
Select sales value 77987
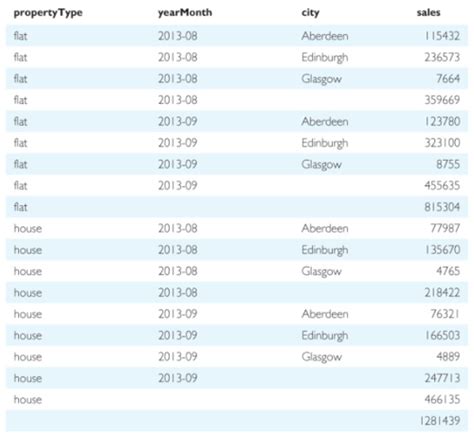445,228
